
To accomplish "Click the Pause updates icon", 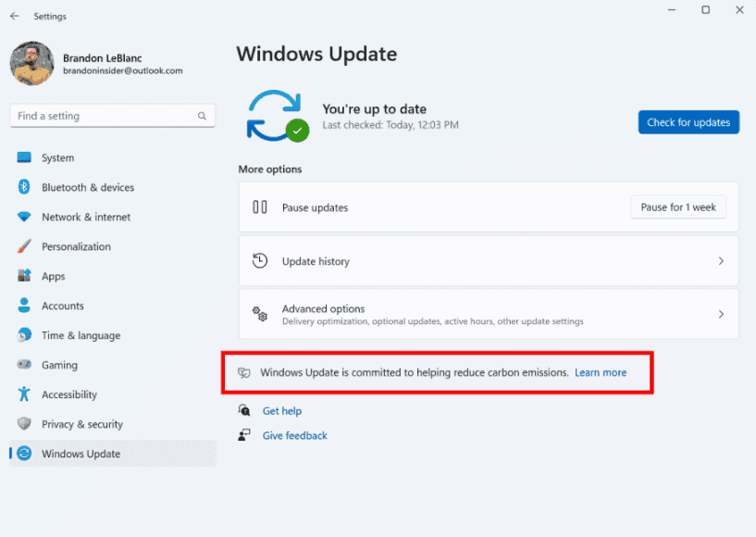I will point(259,207).
